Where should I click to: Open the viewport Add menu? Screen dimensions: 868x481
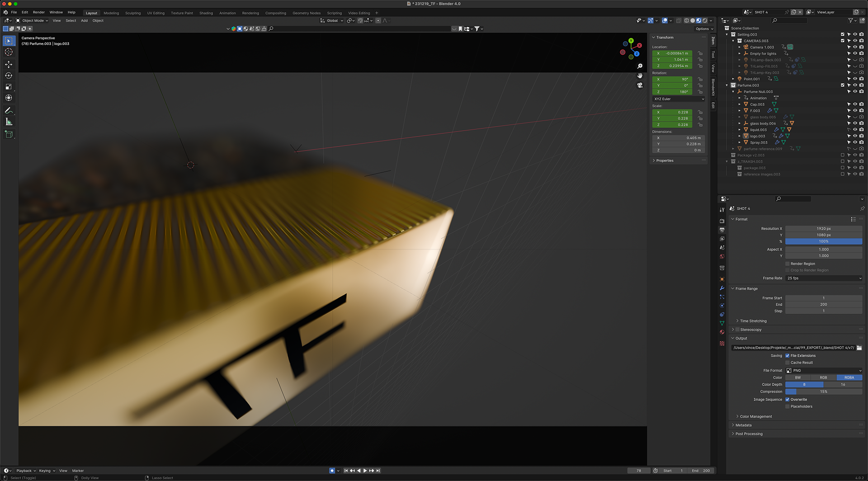click(x=84, y=21)
